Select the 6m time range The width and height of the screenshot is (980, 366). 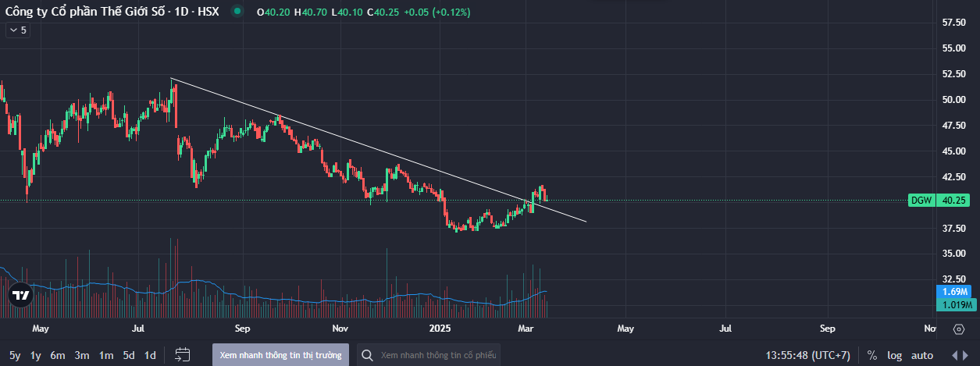pyautogui.click(x=58, y=355)
